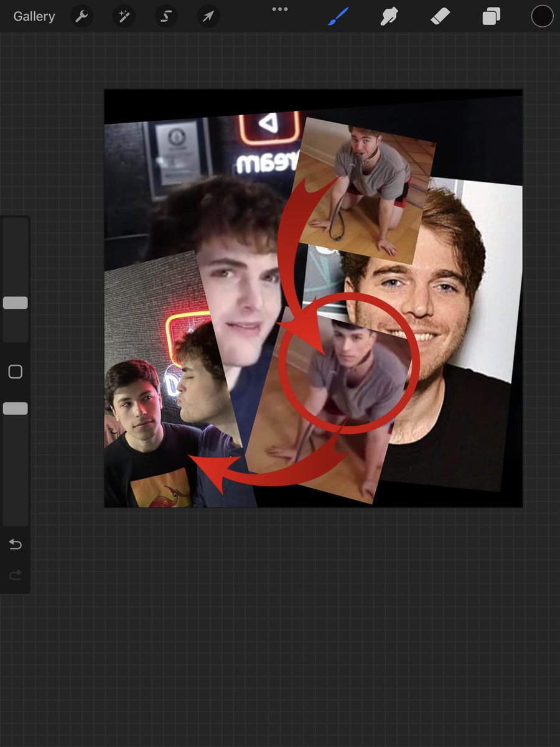Click the brush size slider handle
This screenshot has height=747, width=560.
(x=16, y=303)
